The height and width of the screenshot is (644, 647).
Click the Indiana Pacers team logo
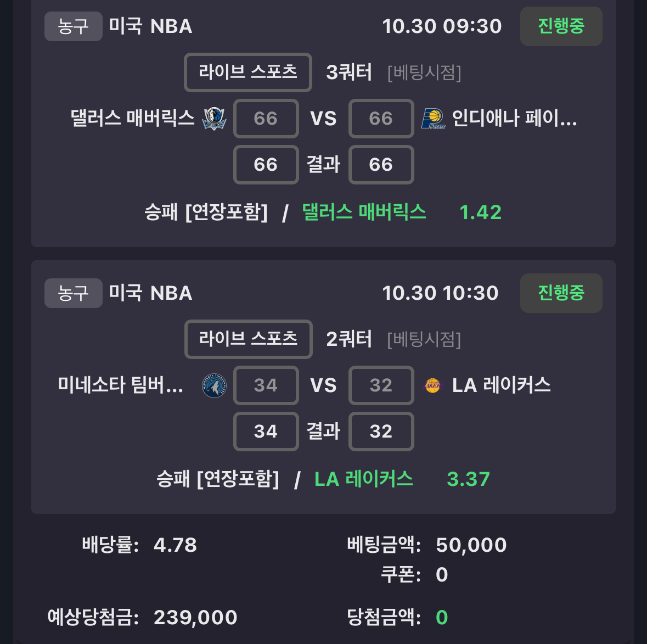[432, 119]
